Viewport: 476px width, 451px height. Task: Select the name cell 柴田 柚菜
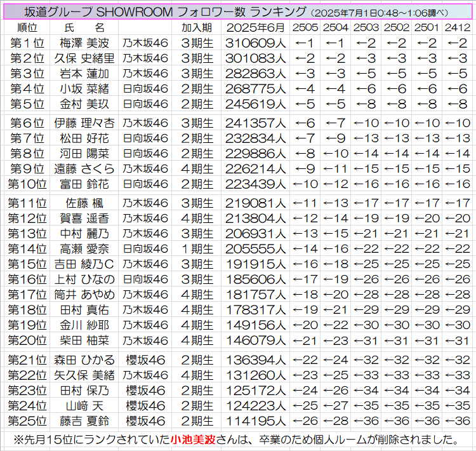tap(84, 340)
